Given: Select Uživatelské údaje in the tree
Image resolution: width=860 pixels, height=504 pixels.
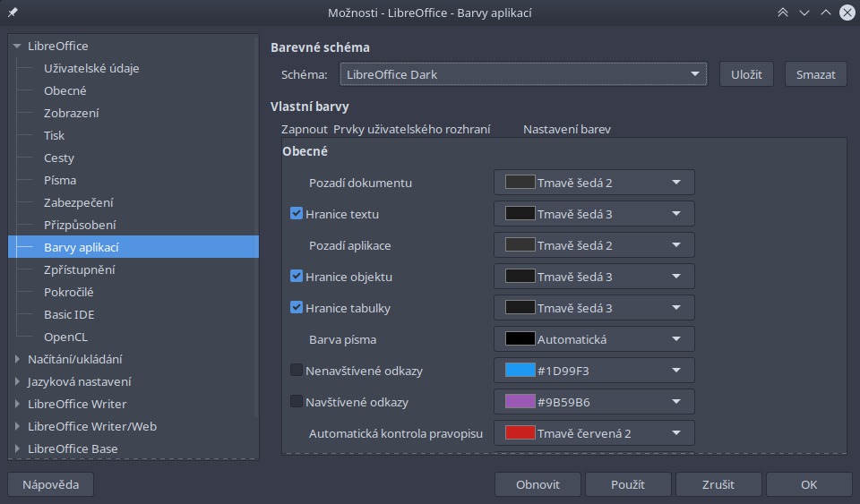Looking at the screenshot, I should pos(91,68).
